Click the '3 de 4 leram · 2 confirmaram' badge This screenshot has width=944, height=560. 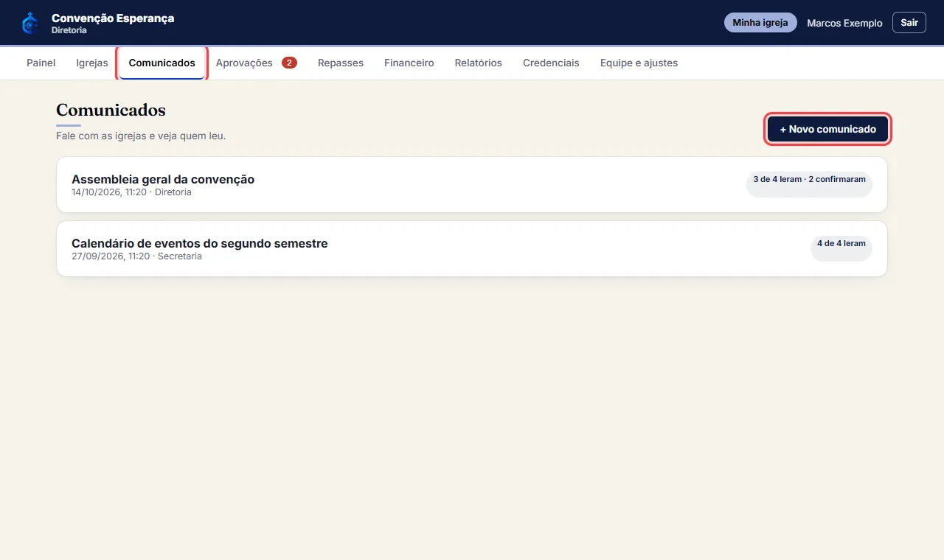[x=809, y=184]
